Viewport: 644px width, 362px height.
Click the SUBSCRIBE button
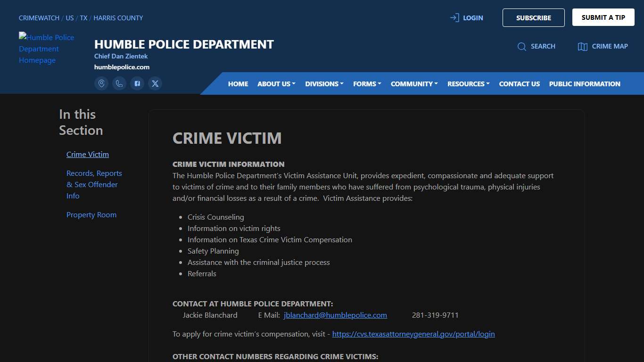pyautogui.click(x=533, y=17)
